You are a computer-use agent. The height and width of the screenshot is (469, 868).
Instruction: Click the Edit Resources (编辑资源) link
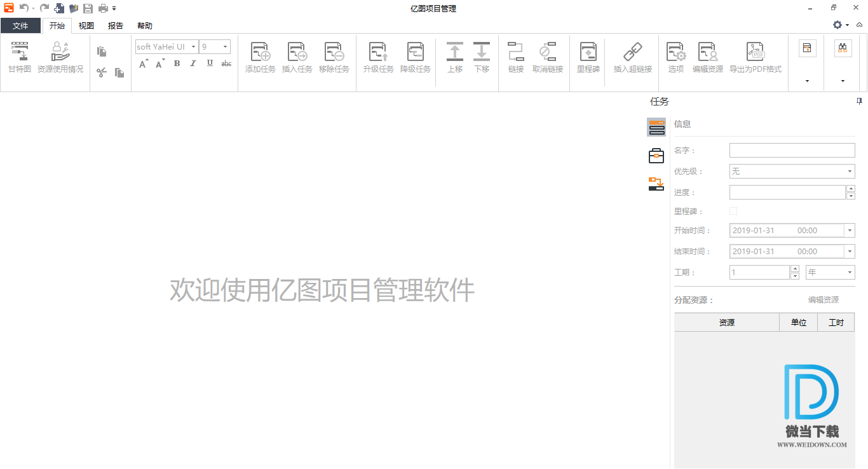click(x=823, y=300)
